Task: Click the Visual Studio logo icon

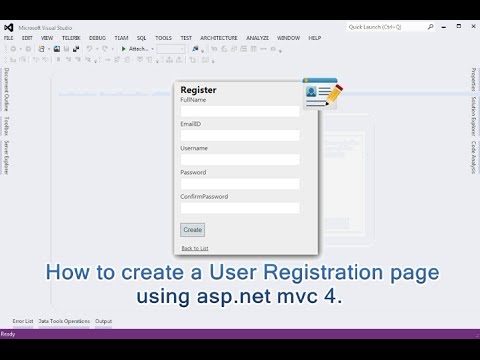Action: (x=9, y=28)
